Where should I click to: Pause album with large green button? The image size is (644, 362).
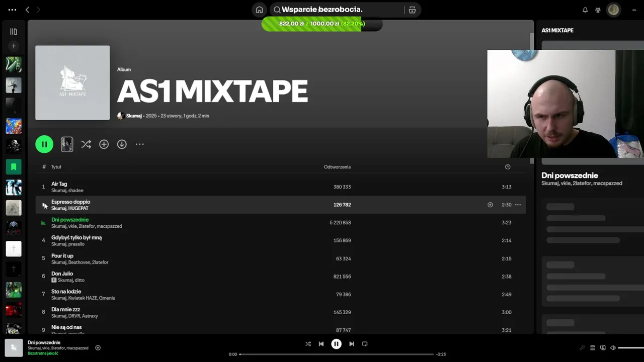pyautogui.click(x=44, y=144)
